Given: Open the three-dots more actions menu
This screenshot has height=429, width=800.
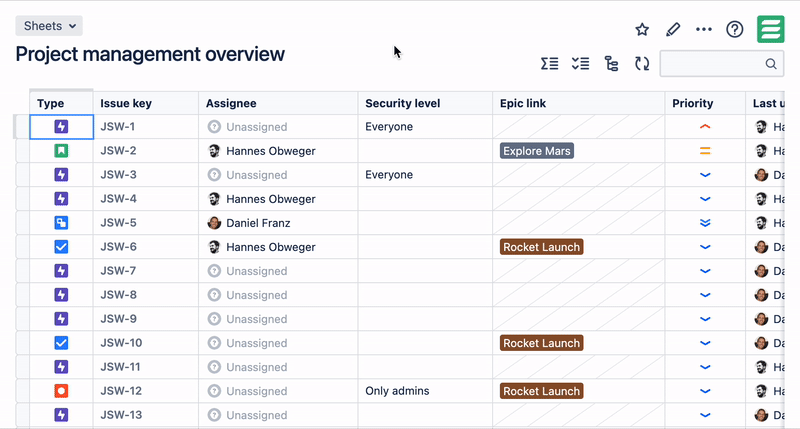Looking at the screenshot, I should [704, 30].
